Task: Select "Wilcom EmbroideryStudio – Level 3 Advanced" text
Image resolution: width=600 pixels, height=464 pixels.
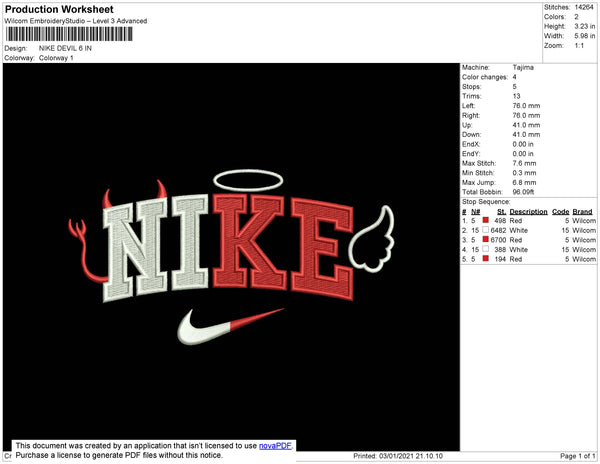Action: [x=76, y=21]
